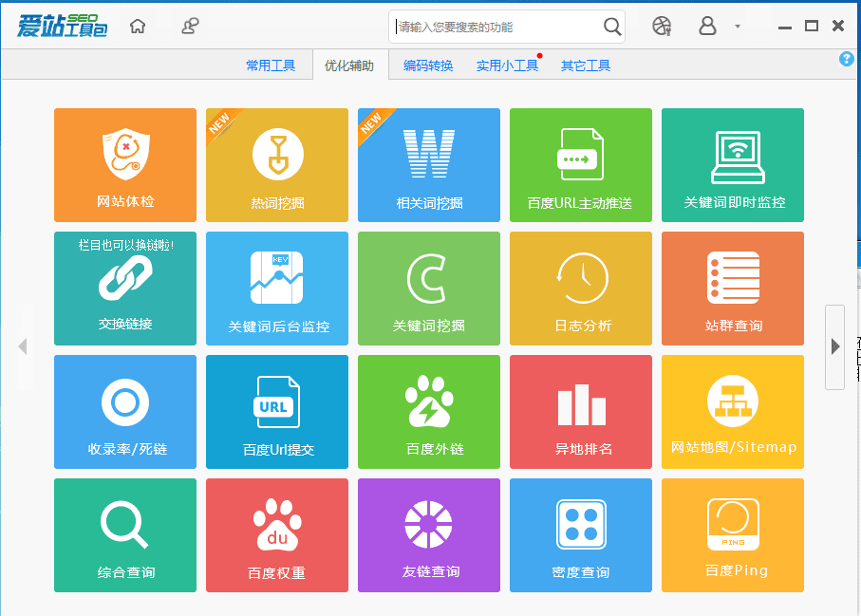861x616 pixels.
Task: Click the magnifier search button
Action: click(612, 27)
